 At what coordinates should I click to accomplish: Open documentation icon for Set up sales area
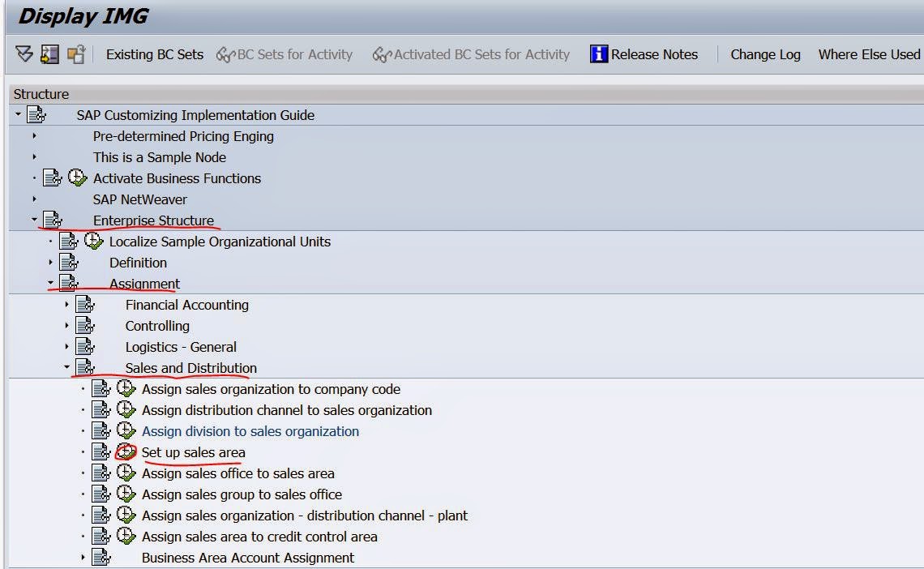point(101,451)
